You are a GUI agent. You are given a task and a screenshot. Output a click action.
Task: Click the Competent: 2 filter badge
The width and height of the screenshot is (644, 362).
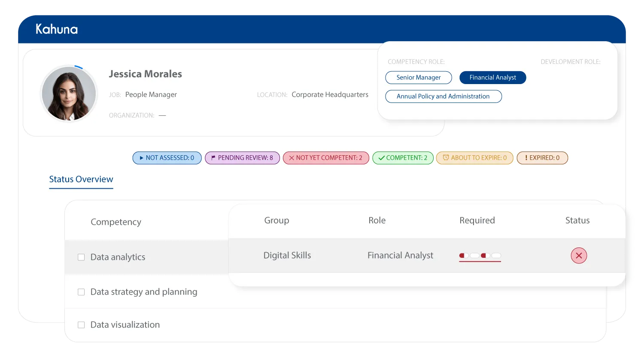(402, 158)
